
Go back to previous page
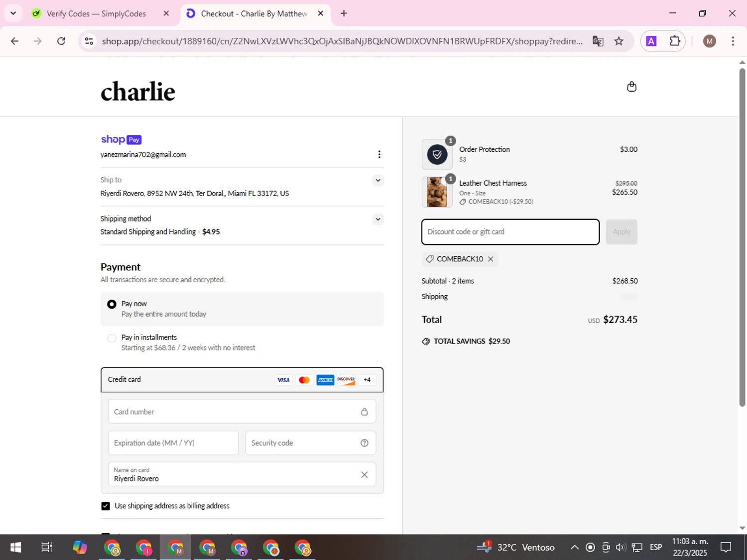click(14, 41)
